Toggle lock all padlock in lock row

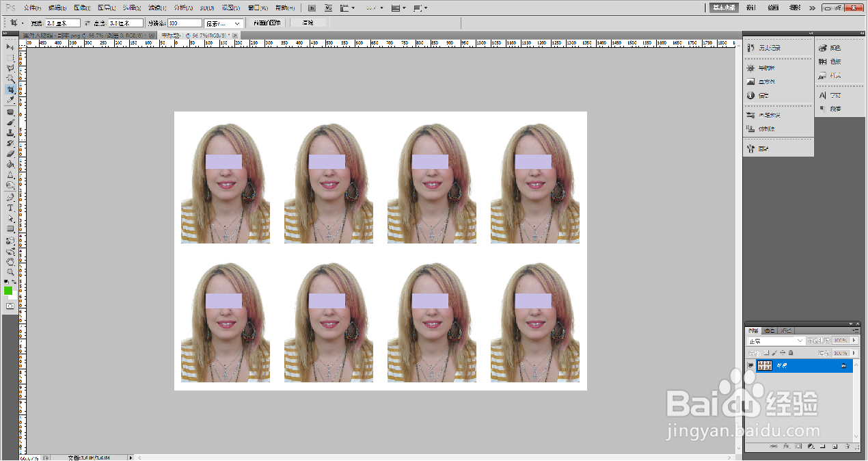click(791, 353)
